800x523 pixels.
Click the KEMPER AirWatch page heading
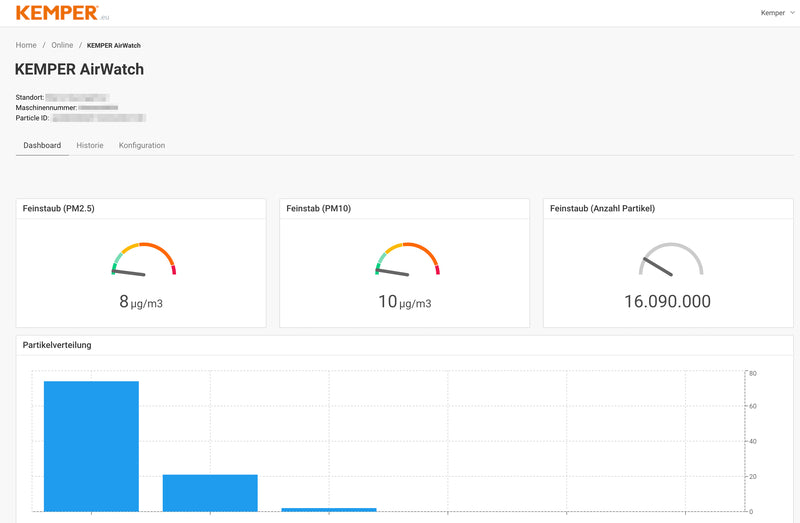pyautogui.click(x=80, y=70)
